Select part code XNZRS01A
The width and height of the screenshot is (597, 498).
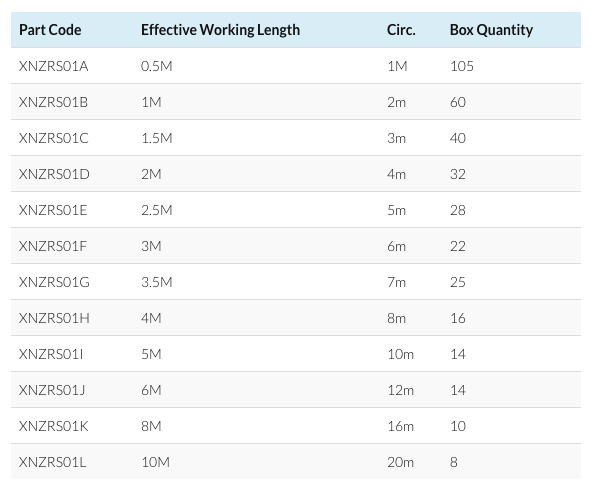pos(53,66)
